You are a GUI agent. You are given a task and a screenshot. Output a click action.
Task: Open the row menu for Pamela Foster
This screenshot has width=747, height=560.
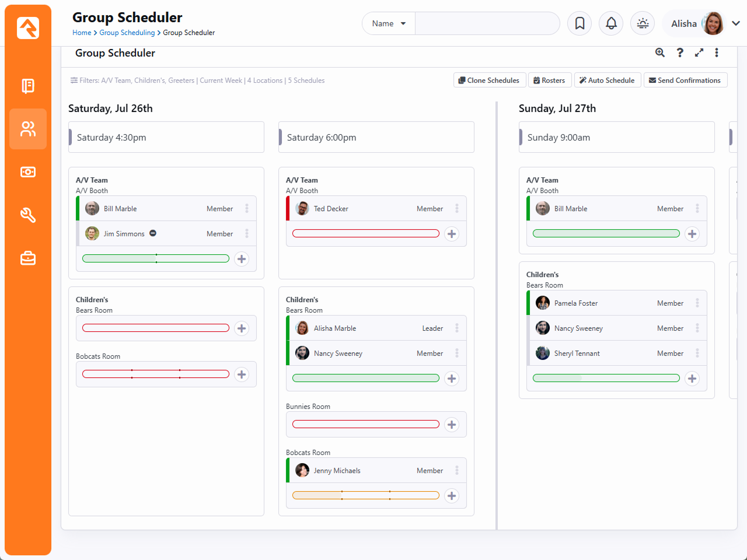[x=697, y=303]
